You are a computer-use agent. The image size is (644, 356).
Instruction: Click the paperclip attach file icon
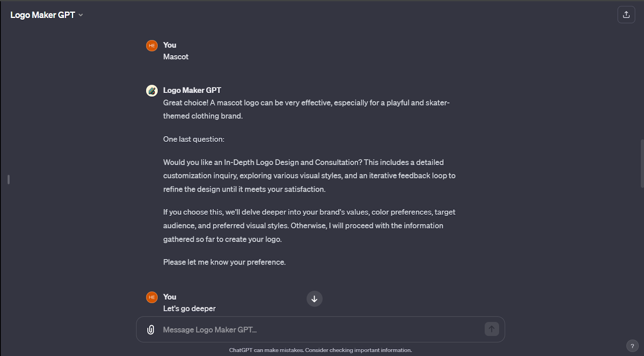coord(151,330)
